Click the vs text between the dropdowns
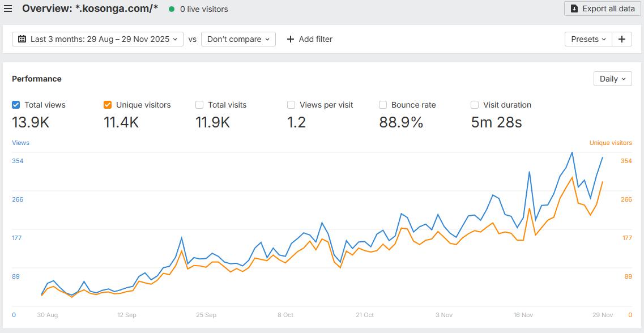 click(x=192, y=40)
